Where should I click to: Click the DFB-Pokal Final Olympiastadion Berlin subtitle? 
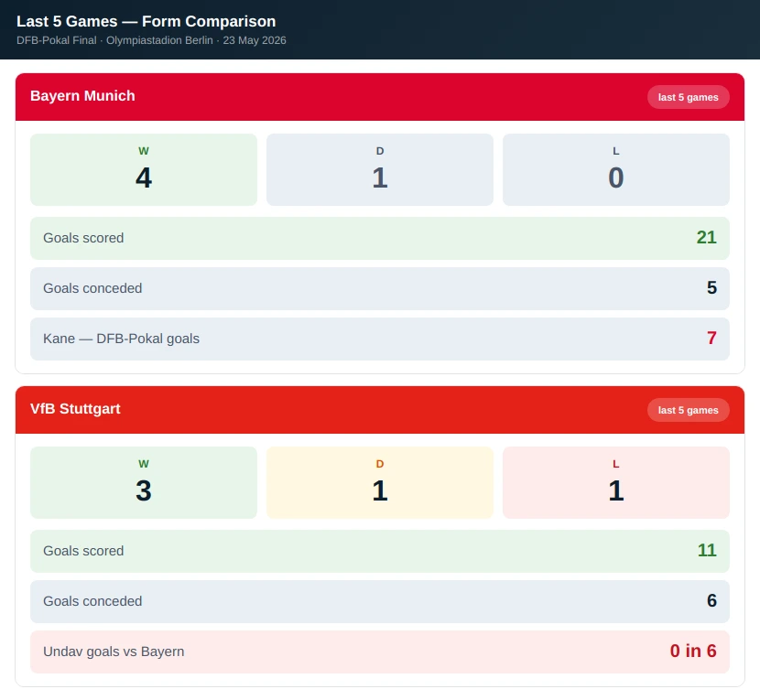tap(151, 40)
